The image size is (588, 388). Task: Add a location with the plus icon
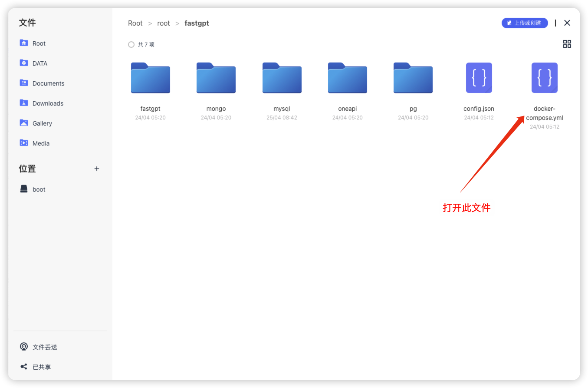[x=97, y=169]
